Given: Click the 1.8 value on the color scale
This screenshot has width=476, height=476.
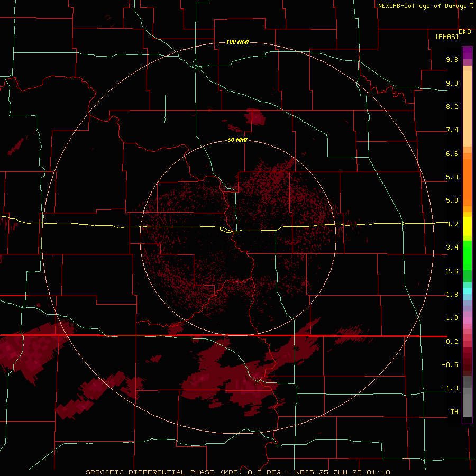Looking at the screenshot, I should tap(452, 295).
